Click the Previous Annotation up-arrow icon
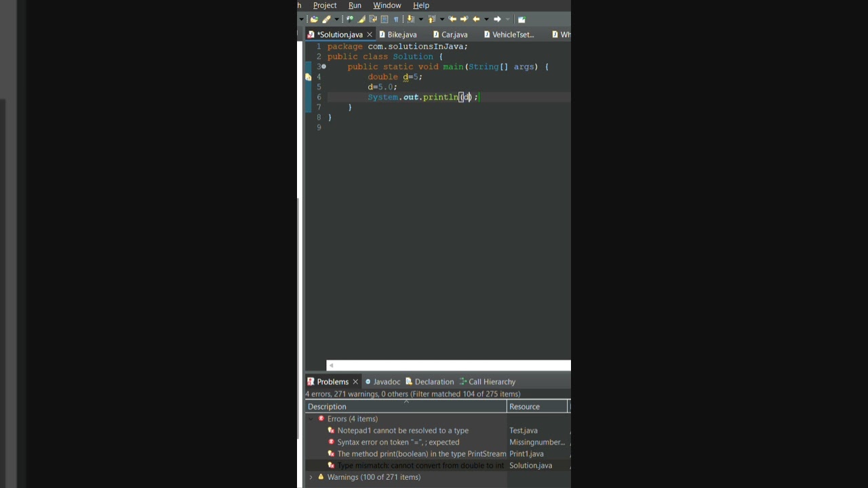Image resolution: width=868 pixels, height=488 pixels. coord(431,19)
